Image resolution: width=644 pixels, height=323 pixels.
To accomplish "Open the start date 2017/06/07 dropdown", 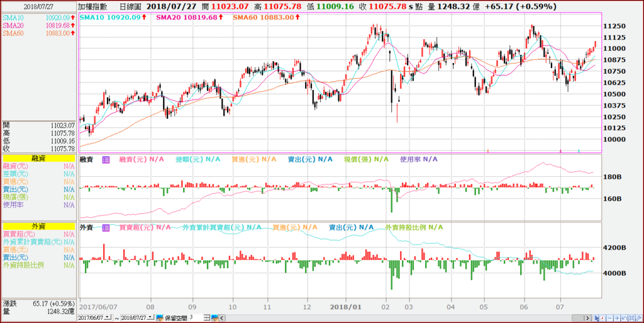I will tap(108, 317).
